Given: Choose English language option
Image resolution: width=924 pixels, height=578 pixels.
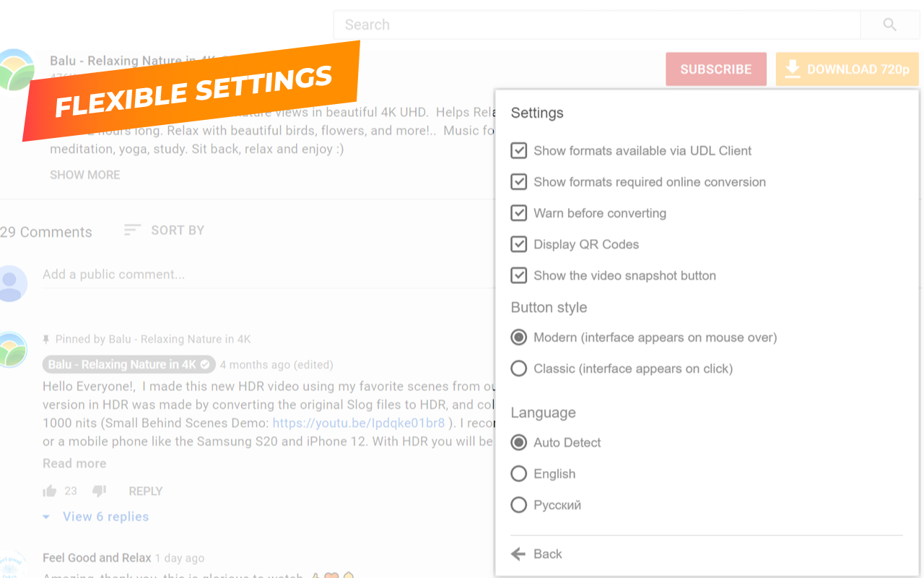Looking at the screenshot, I should (518, 474).
